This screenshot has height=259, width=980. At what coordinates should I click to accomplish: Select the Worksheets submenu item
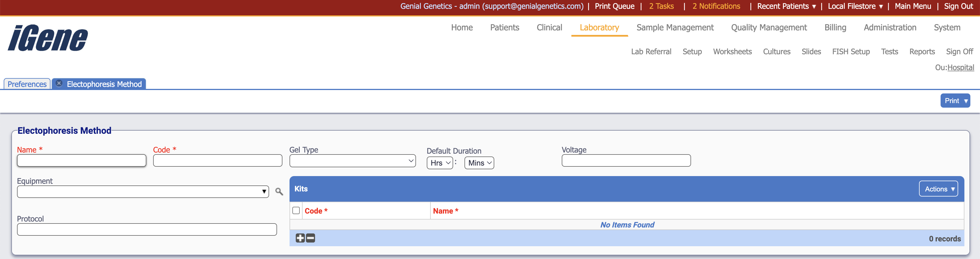coord(732,51)
